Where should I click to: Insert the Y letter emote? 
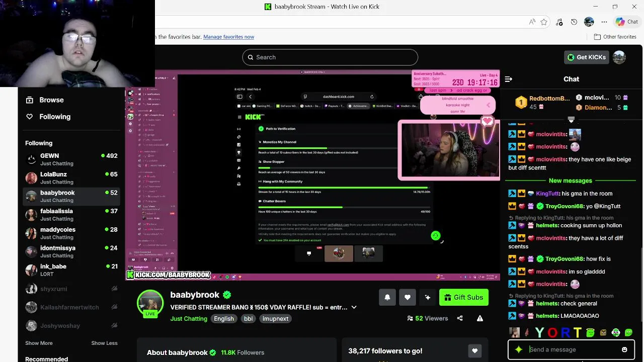(540, 332)
